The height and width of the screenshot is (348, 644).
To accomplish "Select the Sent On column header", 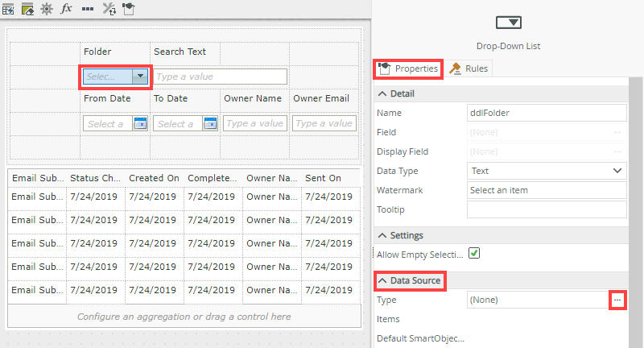I will click(324, 178).
